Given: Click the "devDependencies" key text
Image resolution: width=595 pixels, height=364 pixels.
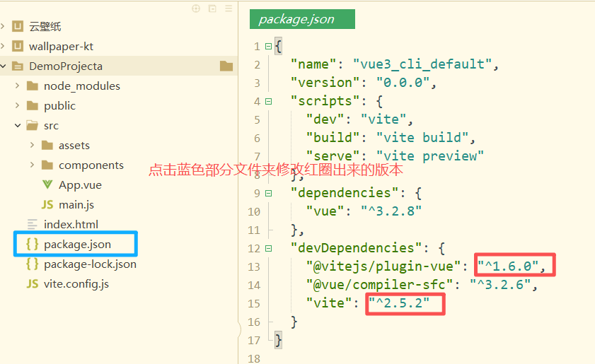Looking at the screenshot, I should (356, 248).
